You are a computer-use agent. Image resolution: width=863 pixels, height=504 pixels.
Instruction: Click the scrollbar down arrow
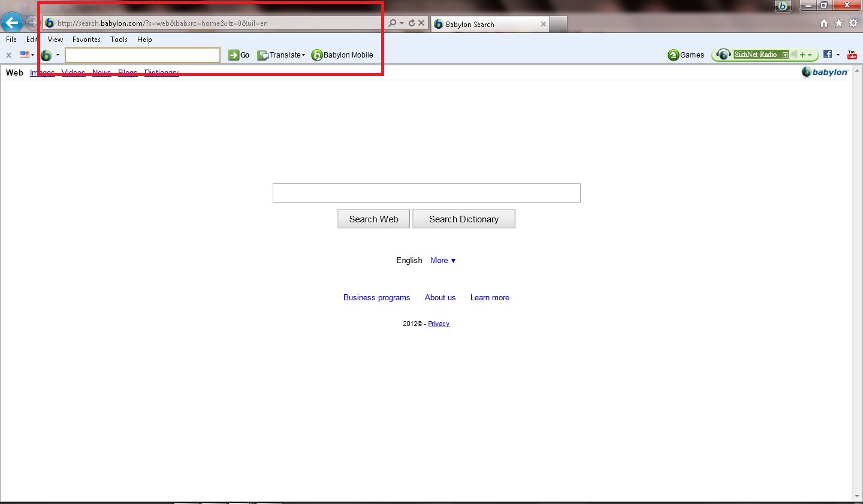point(858,496)
